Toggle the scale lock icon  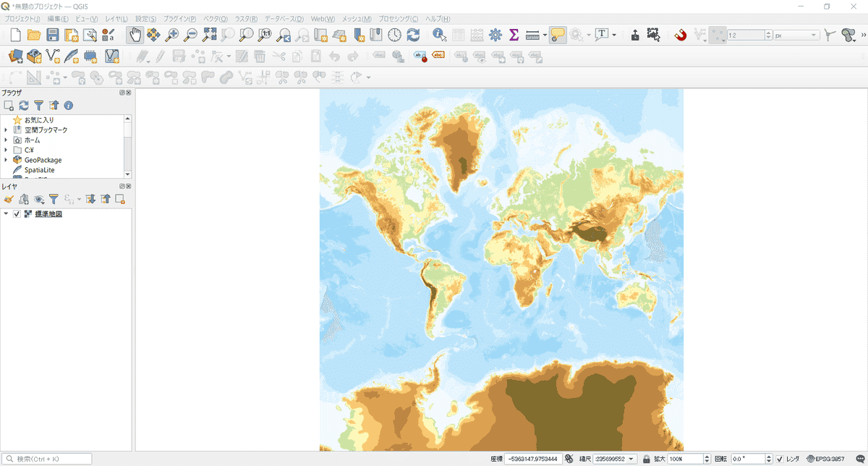click(x=646, y=459)
